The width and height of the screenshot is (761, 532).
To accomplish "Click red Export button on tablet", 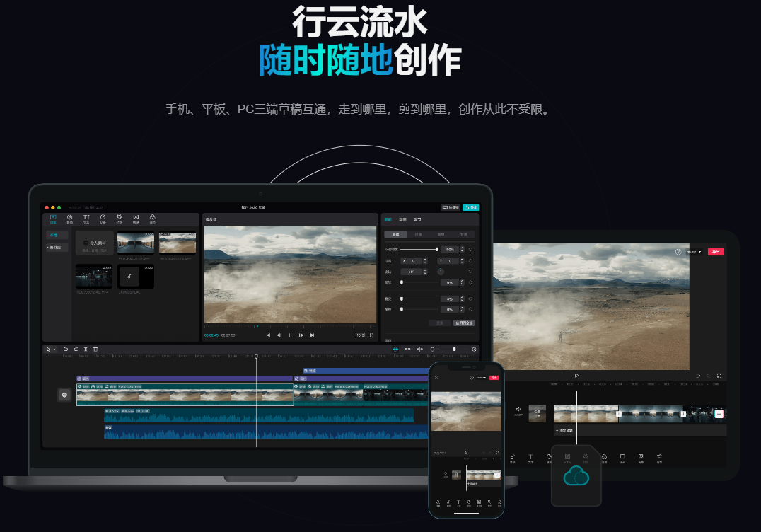I will [x=716, y=251].
